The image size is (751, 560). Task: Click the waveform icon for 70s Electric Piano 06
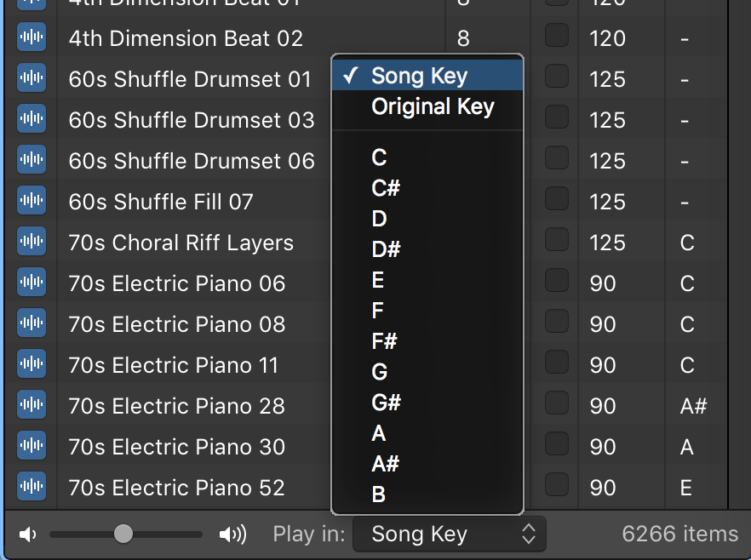[32, 283]
